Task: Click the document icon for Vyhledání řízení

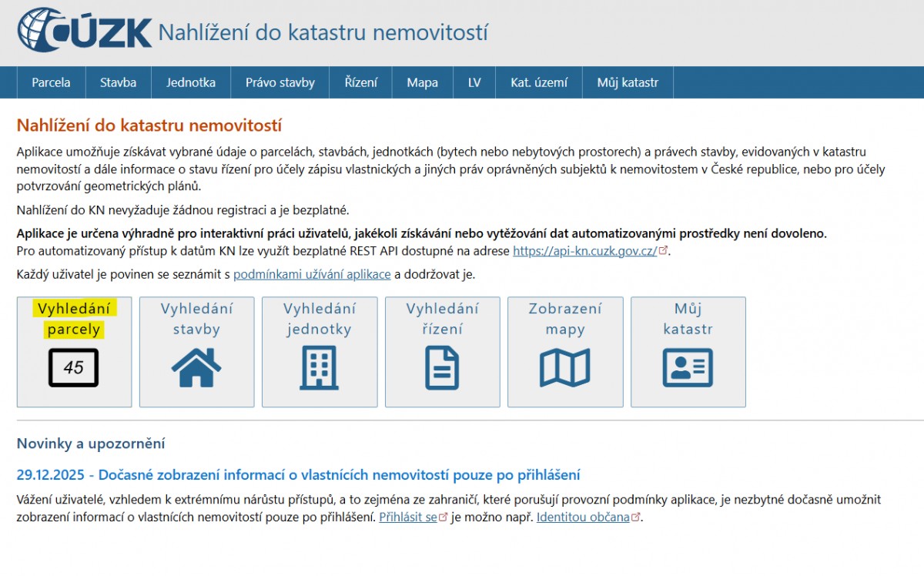Action: (442, 367)
